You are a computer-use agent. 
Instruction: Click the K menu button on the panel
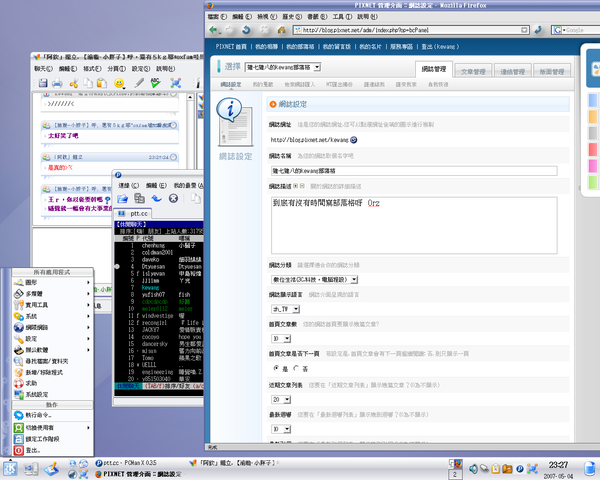pos(10,469)
